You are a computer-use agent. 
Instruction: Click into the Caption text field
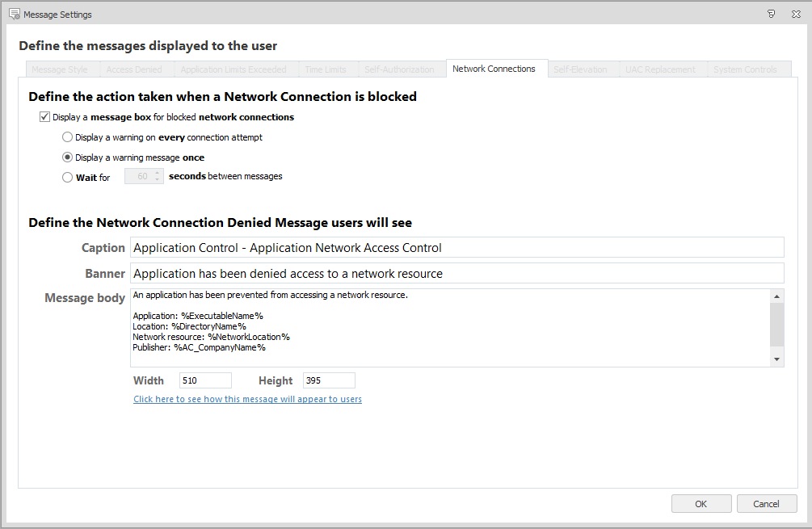point(457,248)
